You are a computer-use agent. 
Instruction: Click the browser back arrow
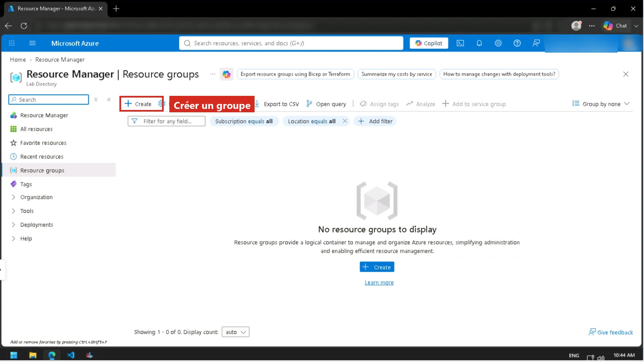point(8,26)
